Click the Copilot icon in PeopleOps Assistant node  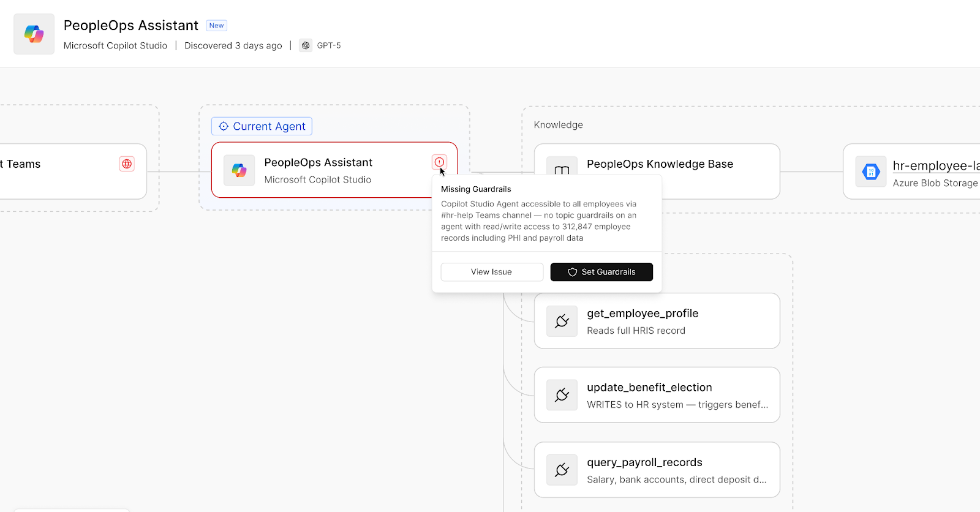point(239,170)
